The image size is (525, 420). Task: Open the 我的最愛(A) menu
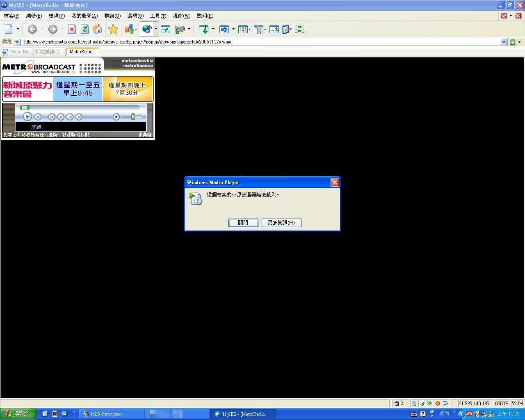point(84,16)
